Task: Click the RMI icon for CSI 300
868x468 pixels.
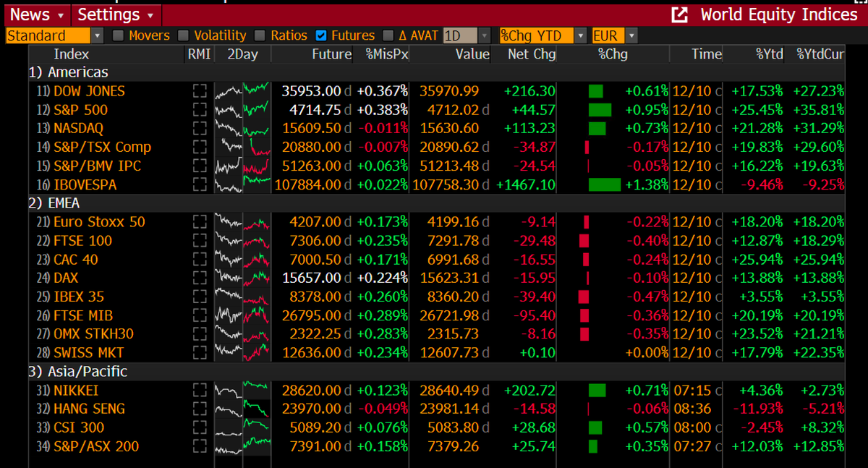Action: [x=199, y=427]
